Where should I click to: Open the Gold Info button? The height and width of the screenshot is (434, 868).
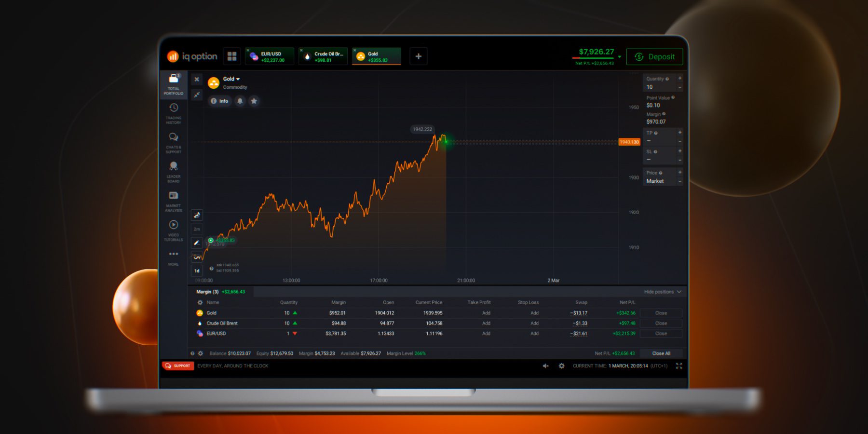pyautogui.click(x=219, y=101)
